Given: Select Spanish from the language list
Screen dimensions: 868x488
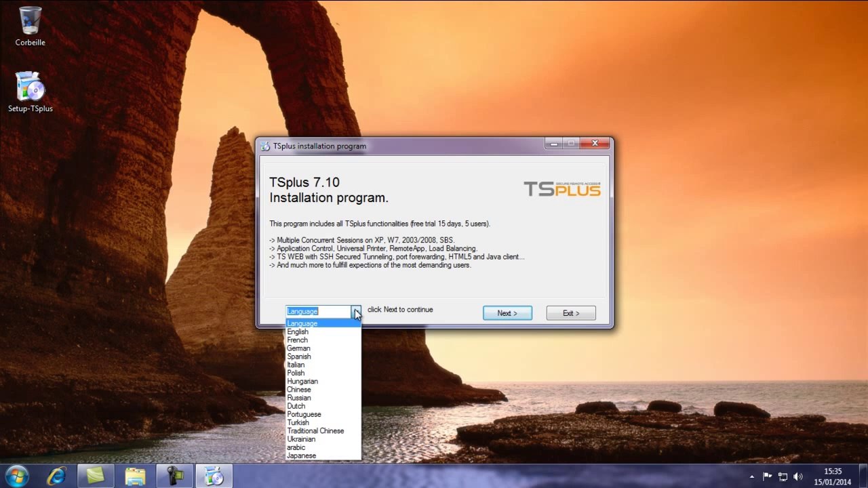Looking at the screenshot, I should [323, 357].
